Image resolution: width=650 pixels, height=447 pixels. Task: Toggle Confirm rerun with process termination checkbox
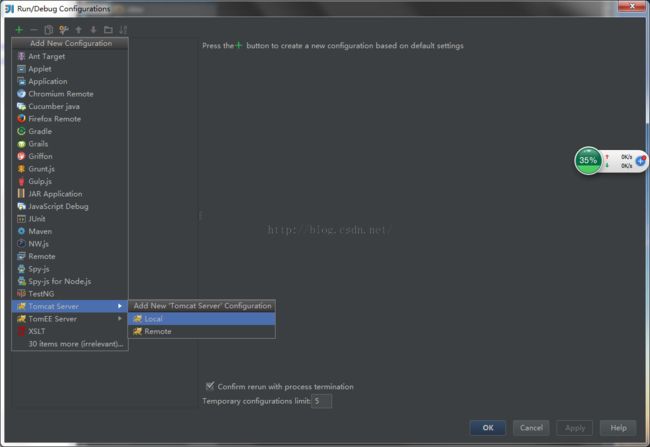pos(209,386)
